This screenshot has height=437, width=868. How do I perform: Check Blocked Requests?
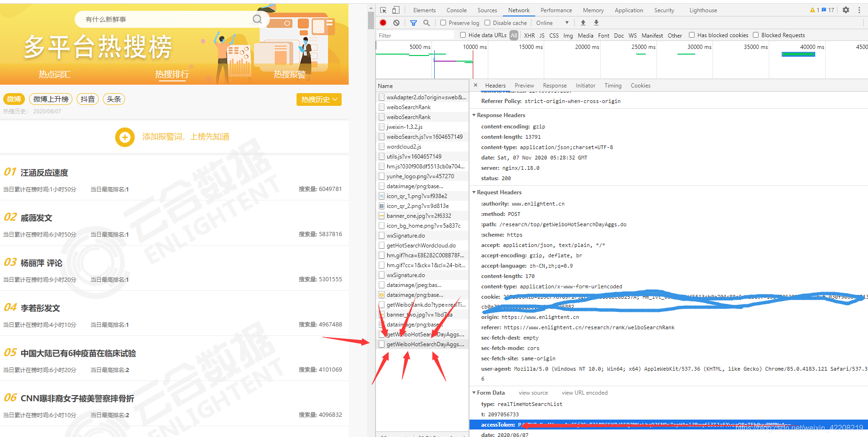pos(756,35)
